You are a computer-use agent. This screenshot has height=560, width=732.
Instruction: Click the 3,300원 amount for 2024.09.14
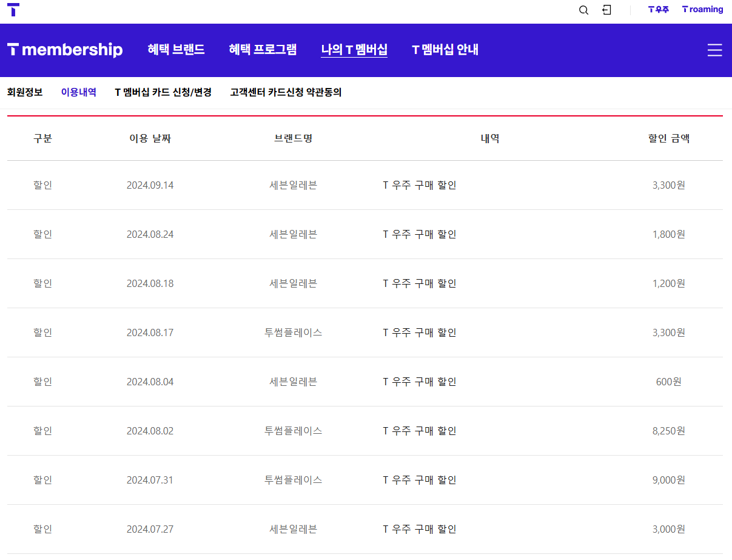pyautogui.click(x=668, y=185)
